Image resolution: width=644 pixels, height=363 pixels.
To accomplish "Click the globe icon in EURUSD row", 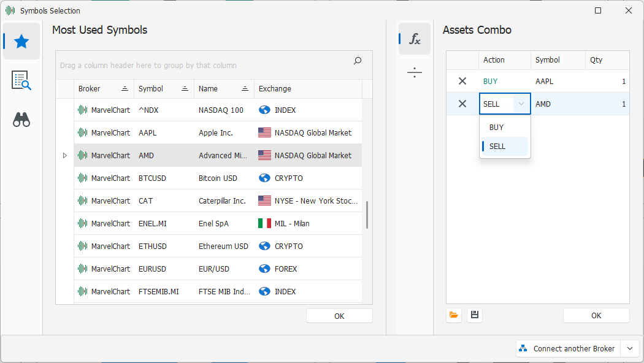I will pyautogui.click(x=264, y=269).
